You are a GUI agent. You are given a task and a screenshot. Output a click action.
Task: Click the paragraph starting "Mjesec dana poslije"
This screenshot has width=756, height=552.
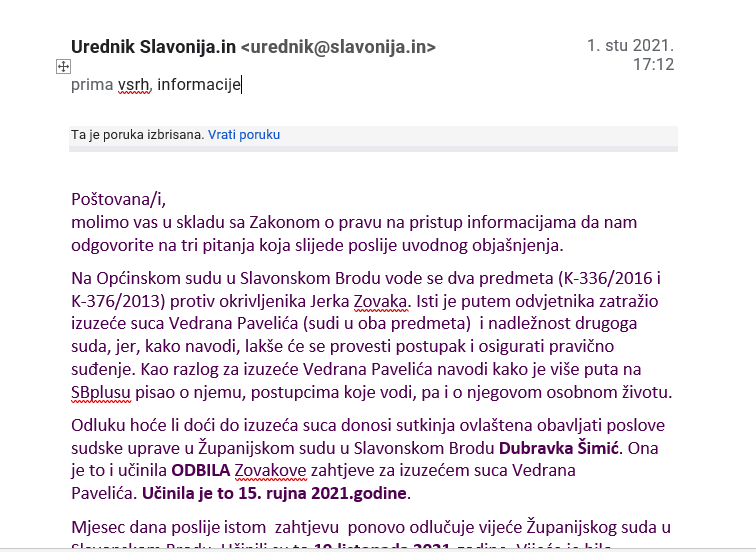pos(370,527)
